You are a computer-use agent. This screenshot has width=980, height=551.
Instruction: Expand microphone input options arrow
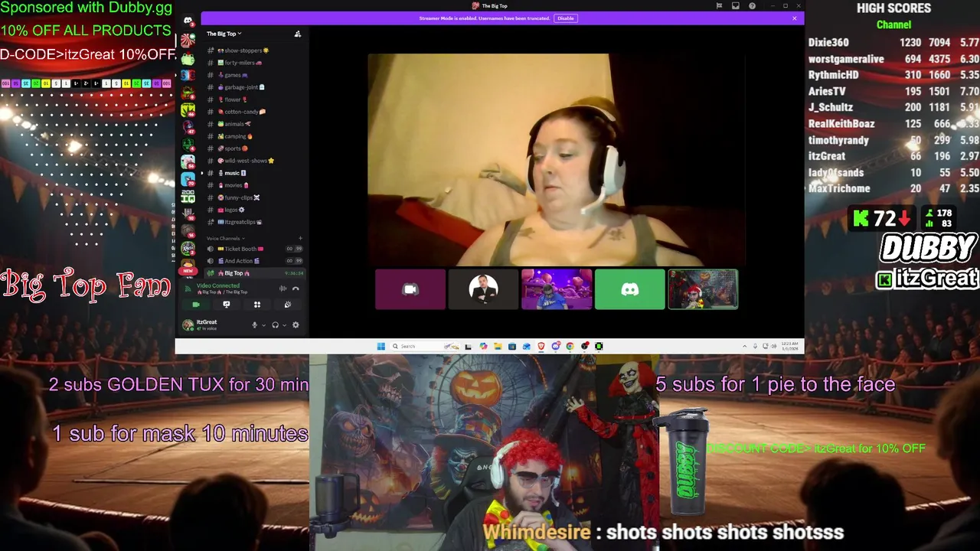coord(264,325)
